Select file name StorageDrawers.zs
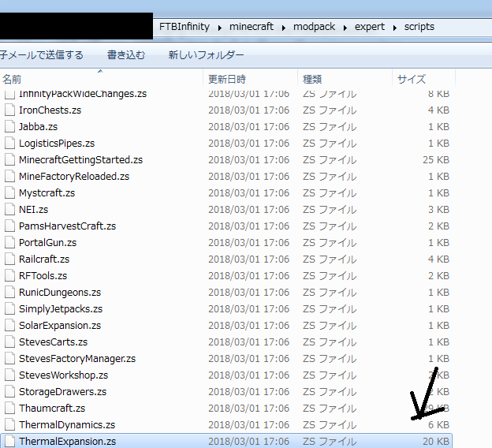The width and height of the screenshot is (492, 448). click(63, 392)
